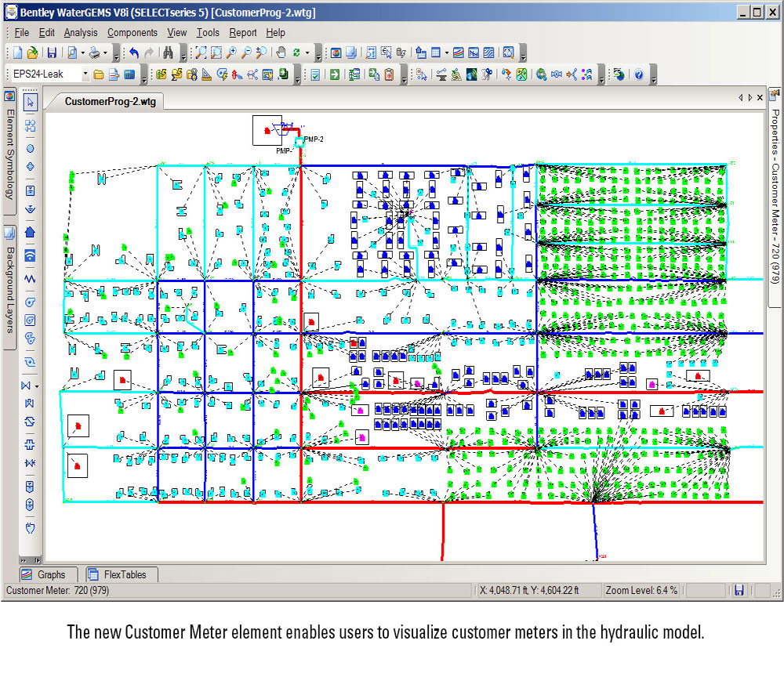784x677 pixels.
Task: Select the Tank element tool
Action: [31, 190]
